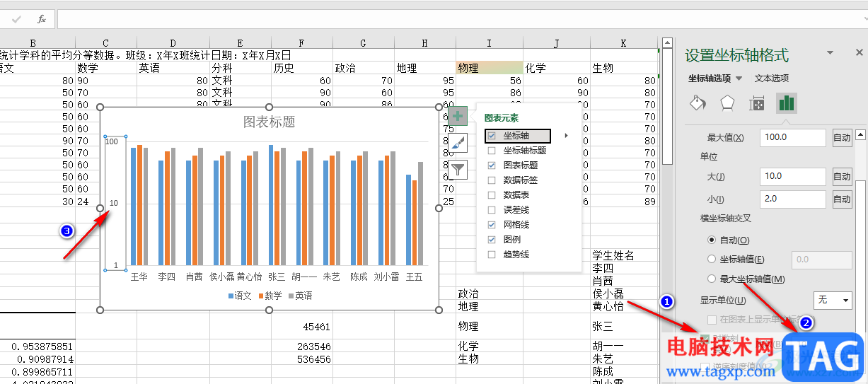
Task: Click the 生物 header cell
Action: pos(624,68)
